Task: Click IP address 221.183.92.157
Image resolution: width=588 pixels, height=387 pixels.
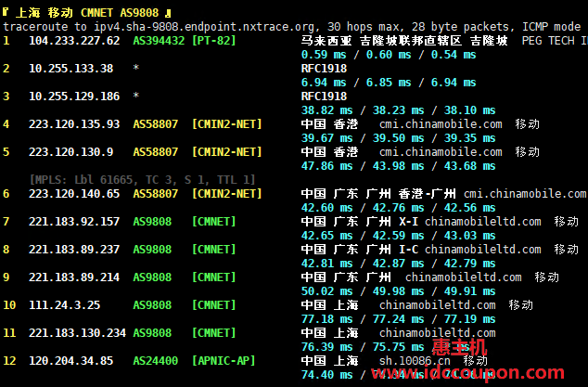Action: [x=74, y=222]
